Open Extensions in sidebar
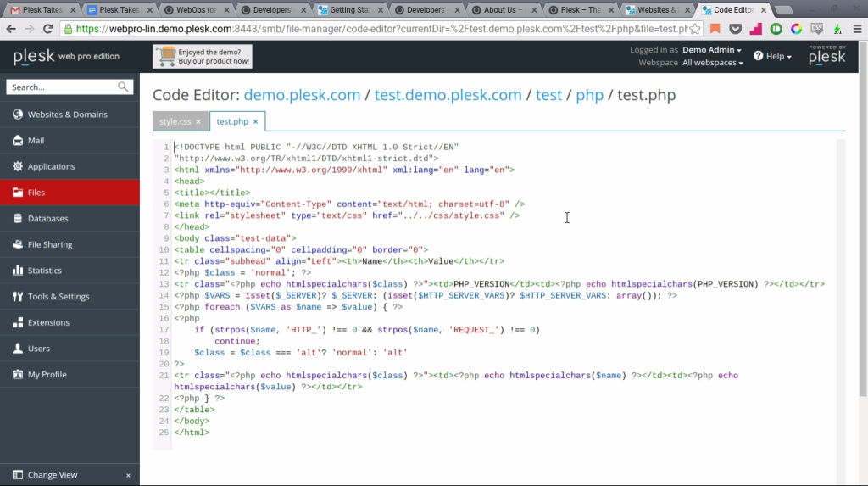The width and height of the screenshot is (868, 486). [48, 323]
